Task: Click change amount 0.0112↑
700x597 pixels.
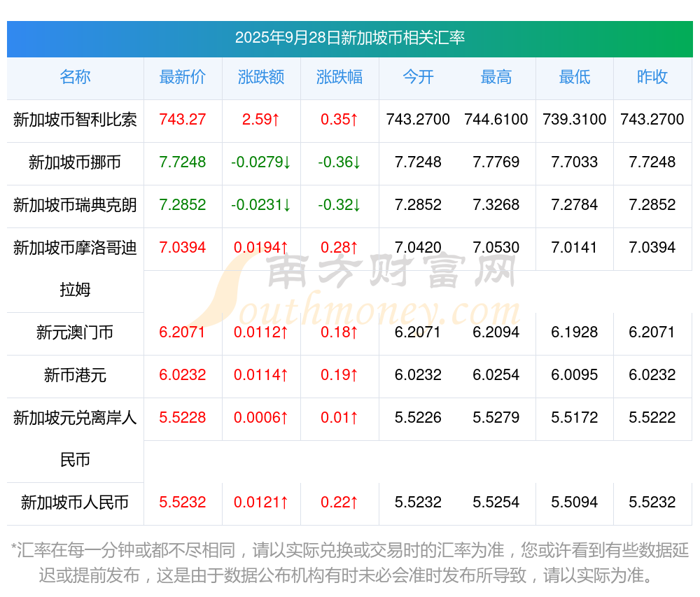Action: [260, 332]
